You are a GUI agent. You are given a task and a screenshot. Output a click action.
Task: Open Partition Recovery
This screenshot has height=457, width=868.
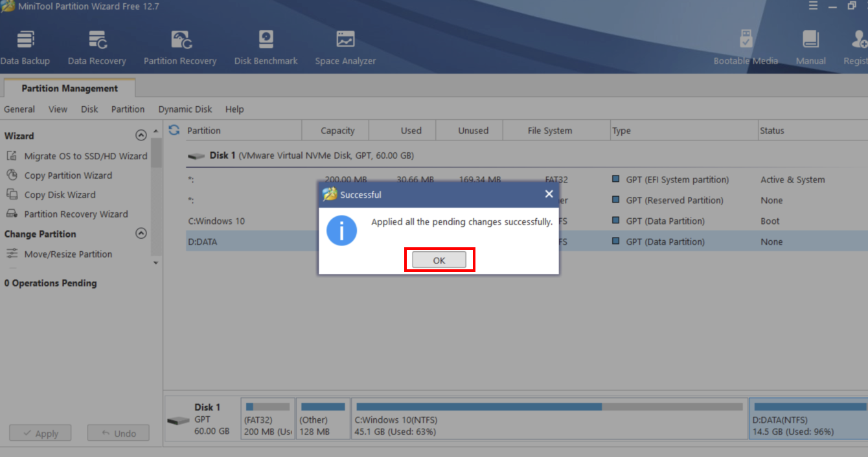tap(179, 45)
